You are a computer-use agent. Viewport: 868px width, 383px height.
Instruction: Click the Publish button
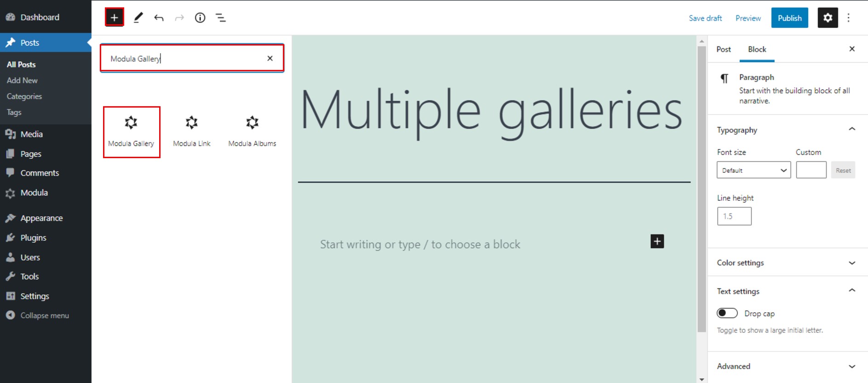789,17
